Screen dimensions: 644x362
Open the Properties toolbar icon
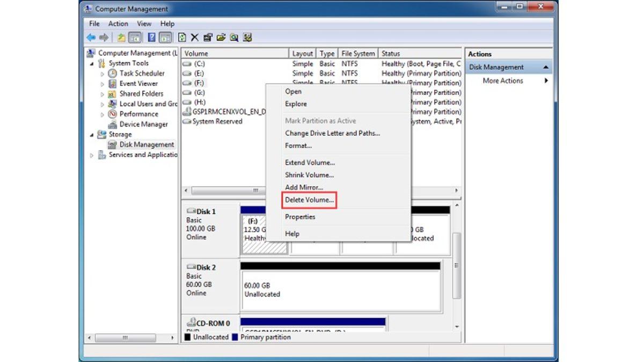[x=208, y=38]
